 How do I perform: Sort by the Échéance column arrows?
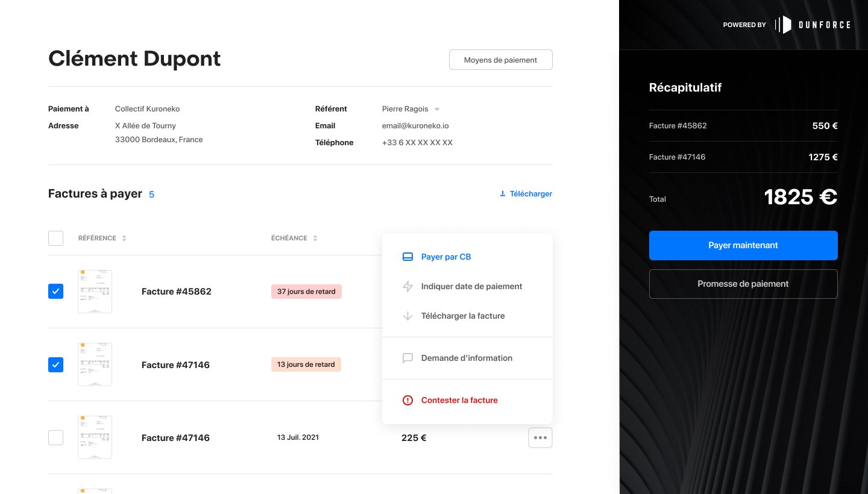(x=315, y=238)
